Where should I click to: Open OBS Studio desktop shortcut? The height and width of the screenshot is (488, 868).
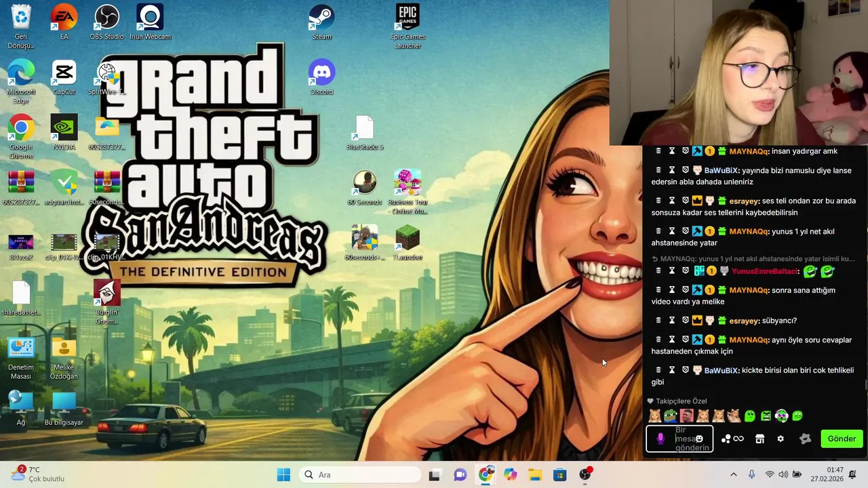(106, 22)
